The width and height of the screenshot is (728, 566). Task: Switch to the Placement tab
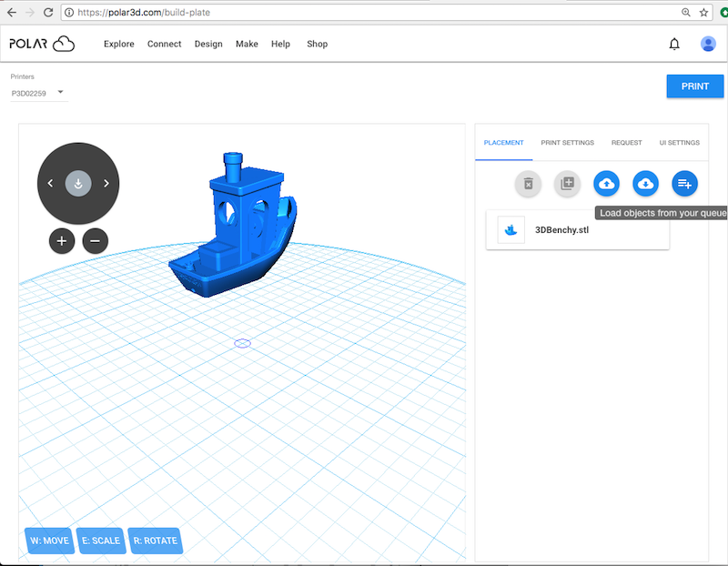pyautogui.click(x=504, y=143)
